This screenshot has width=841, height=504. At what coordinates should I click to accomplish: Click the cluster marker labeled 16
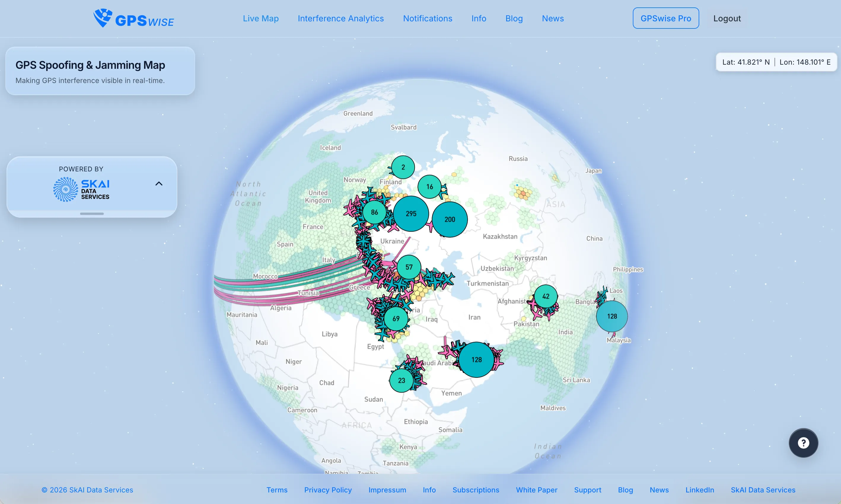[429, 187]
